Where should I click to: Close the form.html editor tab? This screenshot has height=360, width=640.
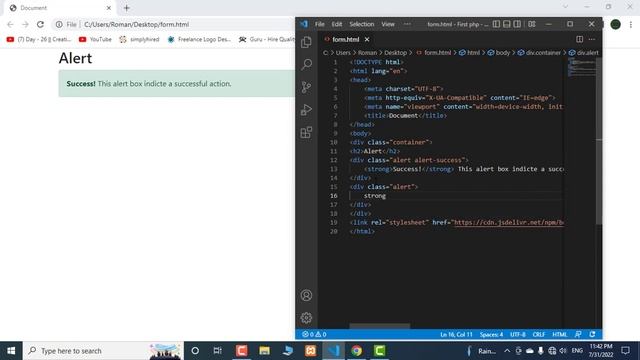click(x=367, y=39)
